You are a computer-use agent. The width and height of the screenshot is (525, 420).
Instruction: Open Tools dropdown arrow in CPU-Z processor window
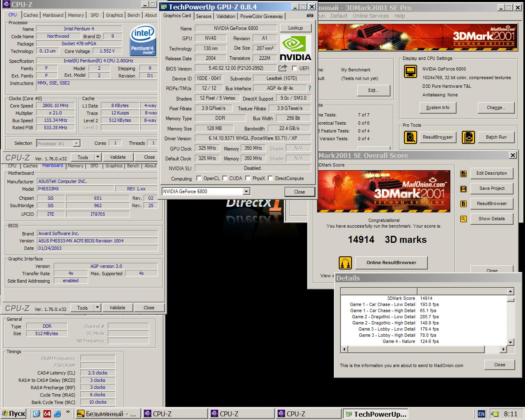[98, 157]
